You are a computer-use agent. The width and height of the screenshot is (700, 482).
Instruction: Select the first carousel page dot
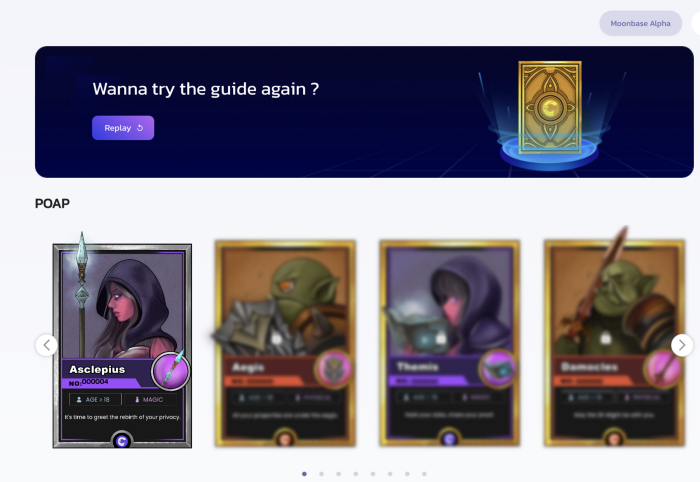coord(304,474)
